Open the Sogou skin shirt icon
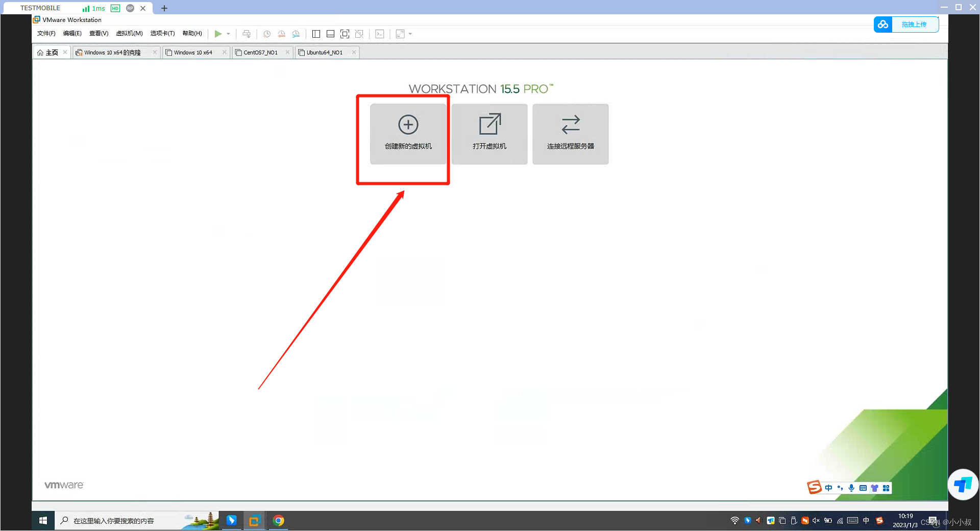This screenshot has width=980, height=531. pos(874,488)
